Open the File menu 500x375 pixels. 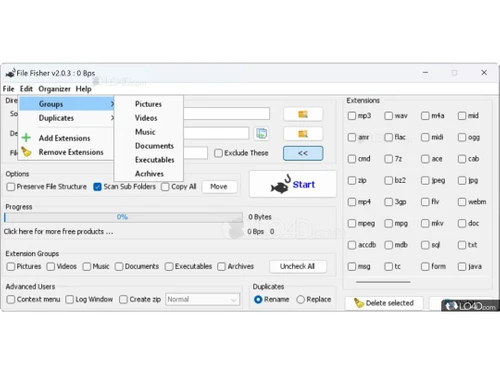click(9, 89)
